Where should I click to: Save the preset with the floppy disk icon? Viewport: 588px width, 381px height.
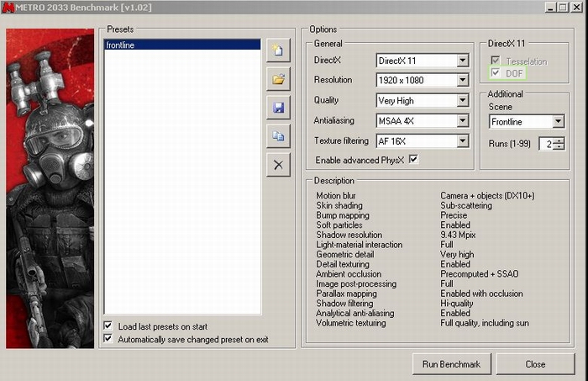pos(278,108)
